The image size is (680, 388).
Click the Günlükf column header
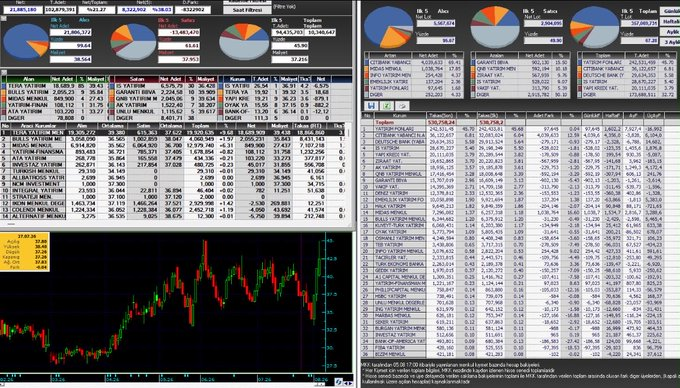[592, 116]
